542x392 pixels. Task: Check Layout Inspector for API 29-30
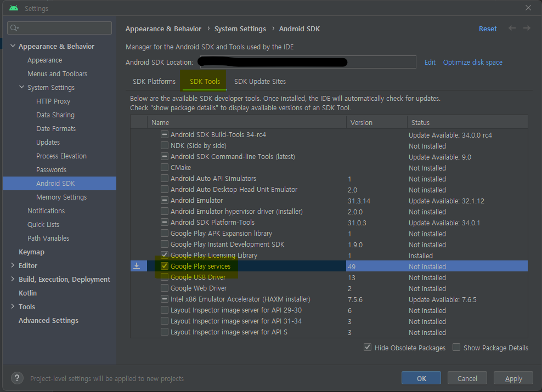[165, 310]
